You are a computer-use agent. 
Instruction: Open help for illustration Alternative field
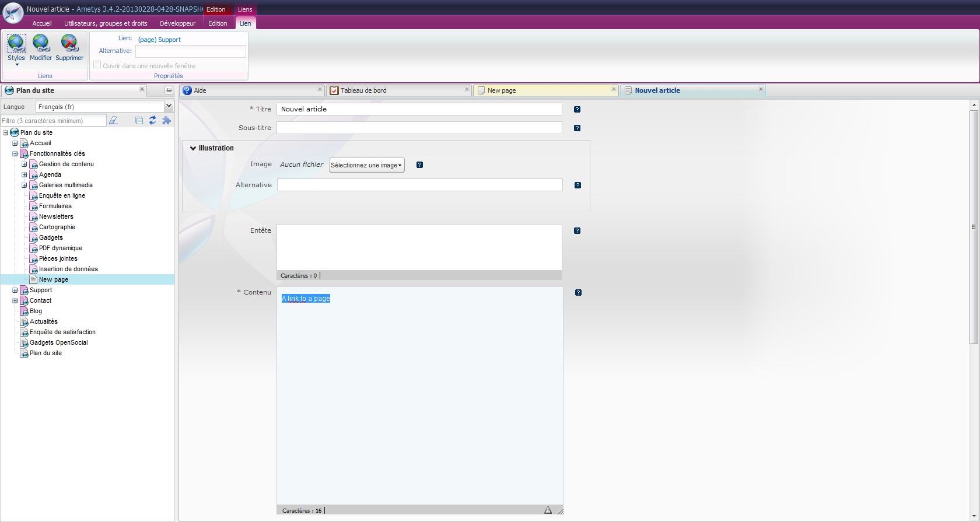point(577,185)
